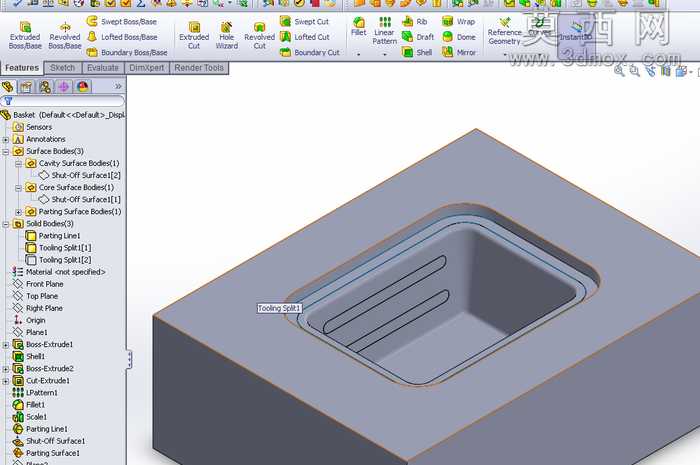Open DimXpertManager tab icon

tap(63, 87)
